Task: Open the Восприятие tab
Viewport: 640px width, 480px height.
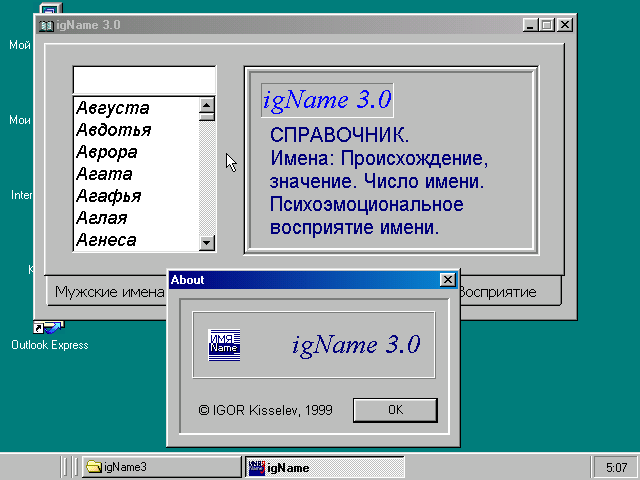Action: (x=497, y=292)
